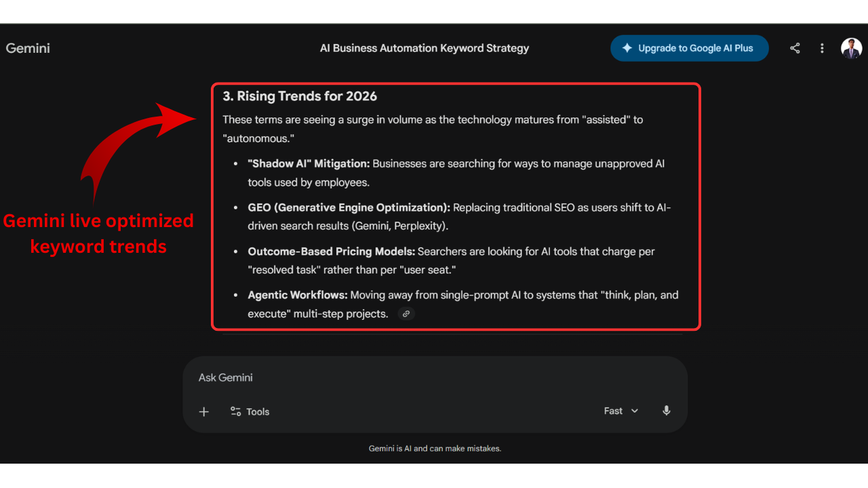Click the Tools sliders icon
Viewport: 868px width, 488px height.
[x=235, y=411]
